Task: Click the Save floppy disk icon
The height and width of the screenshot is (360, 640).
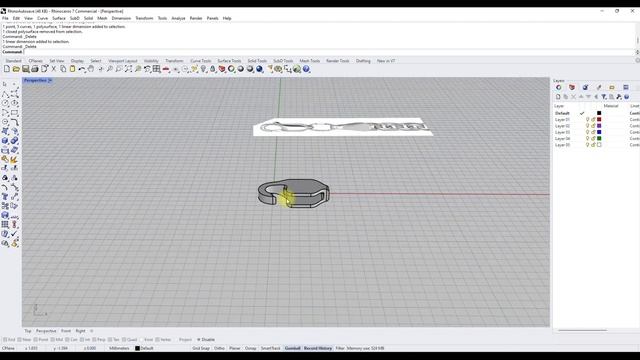Action: [x=26, y=69]
